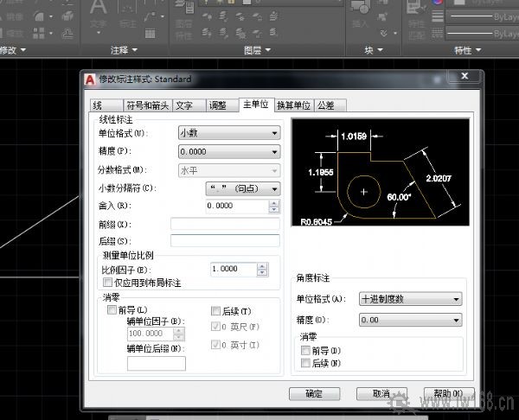Open the 分数格式 dropdown showing 水平
This screenshot has width=519, height=420.
[229, 170]
